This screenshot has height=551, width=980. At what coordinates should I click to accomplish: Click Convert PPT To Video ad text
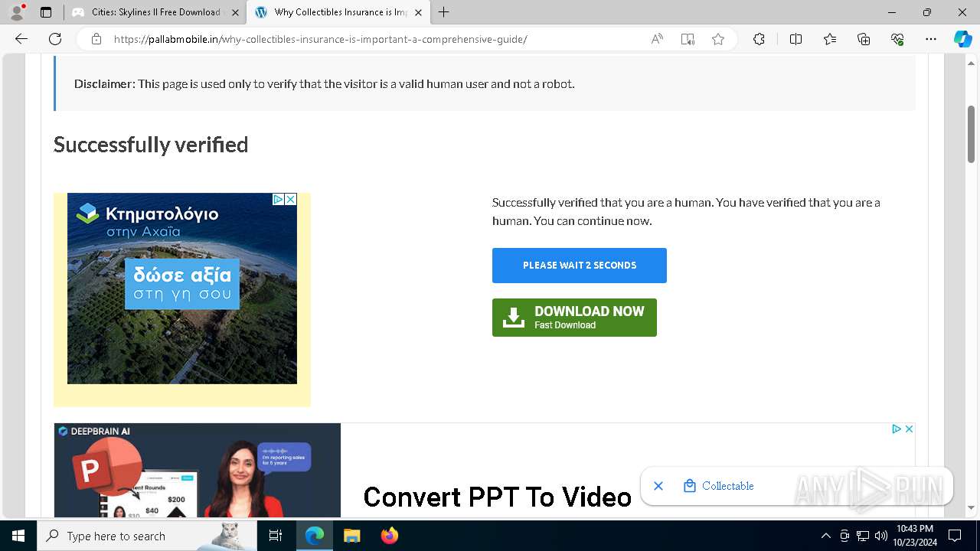point(497,497)
